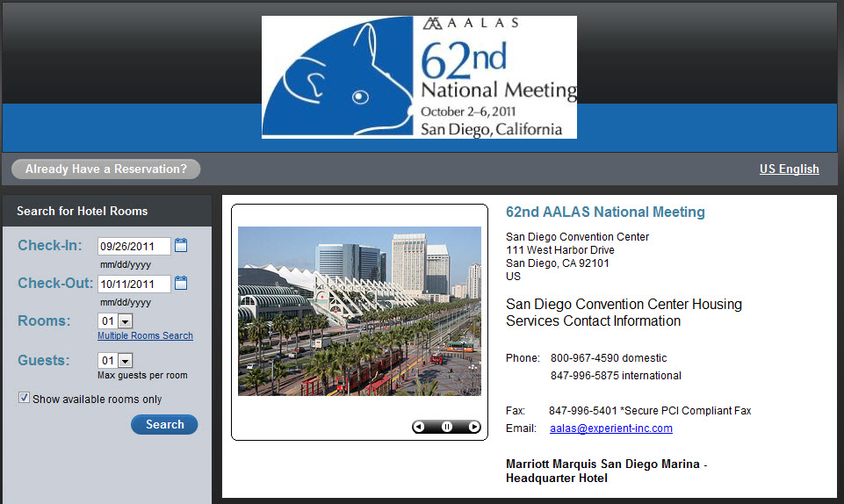Select the international phone 847-996-5875
Image resolution: width=844 pixels, height=504 pixels.
(584, 376)
